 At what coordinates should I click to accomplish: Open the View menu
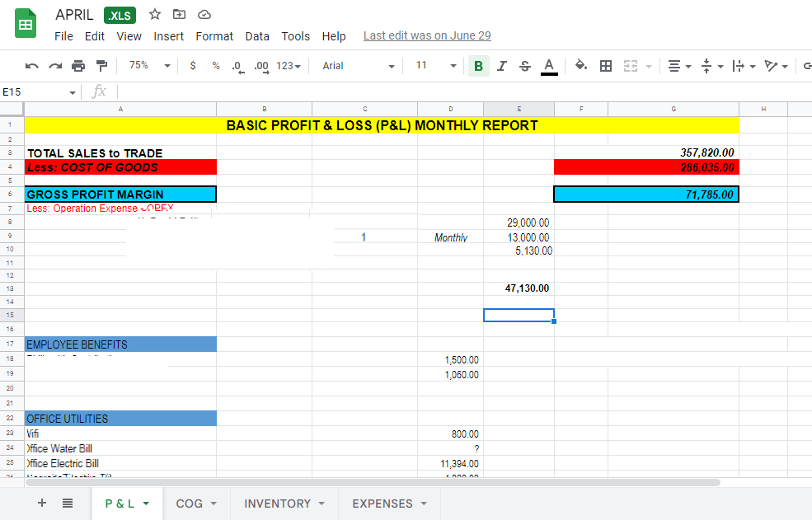[x=129, y=36]
